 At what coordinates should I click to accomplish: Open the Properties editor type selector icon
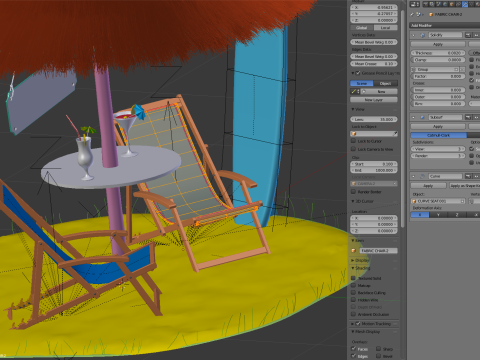pyautogui.click(x=414, y=4)
